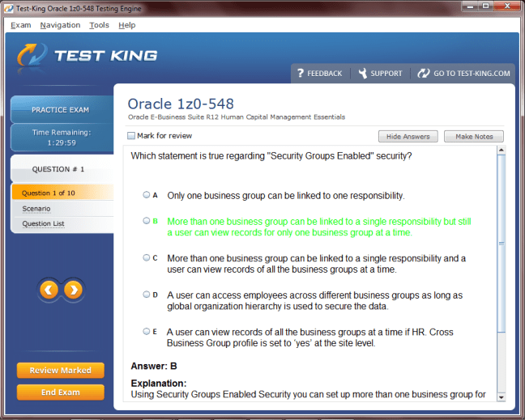The width and height of the screenshot is (525, 420).
Task: Click green answer text 'More than one business group can be linked to a single responsibility but still'
Action: pyautogui.click(x=319, y=222)
